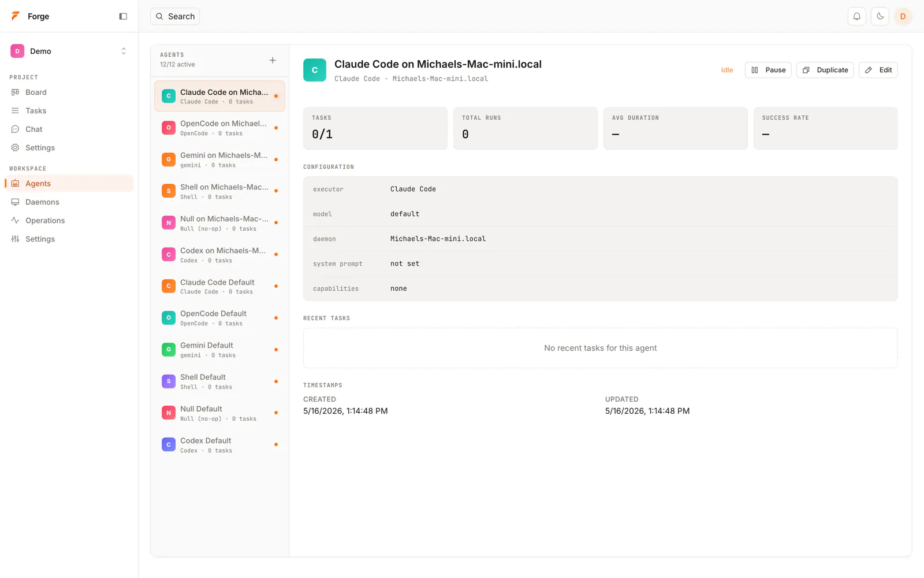Duplicate this agent
The height and width of the screenshot is (578, 924).
[x=825, y=70]
